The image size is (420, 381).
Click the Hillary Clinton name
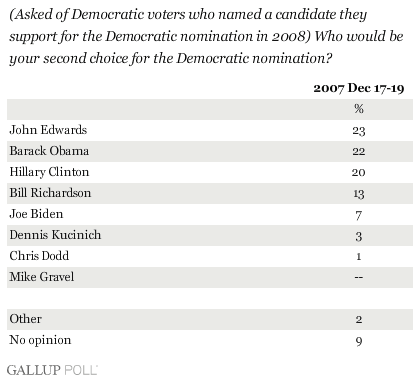pyautogui.click(x=49, y=172)
